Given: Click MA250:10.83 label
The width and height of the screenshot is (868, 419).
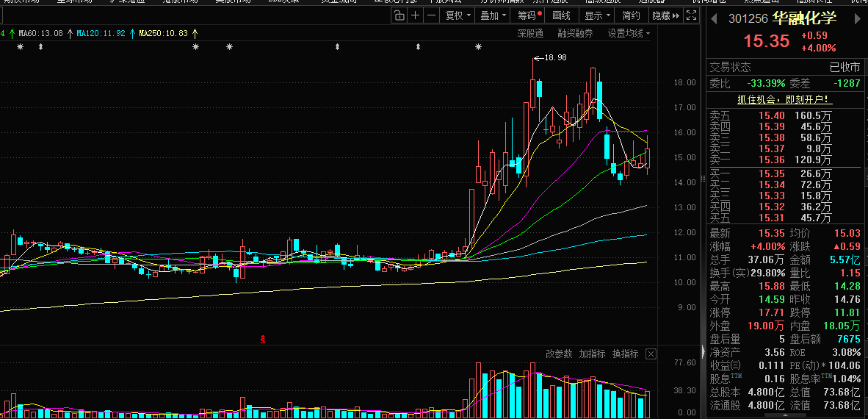Looking at the screenshot, I should coord(164,34).
